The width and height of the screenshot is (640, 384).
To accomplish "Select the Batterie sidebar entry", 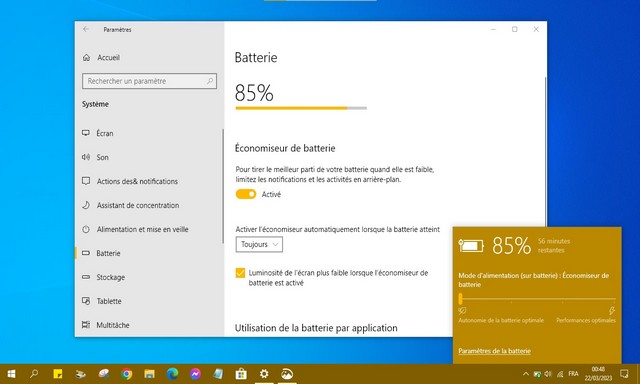I will click(101, 253).
